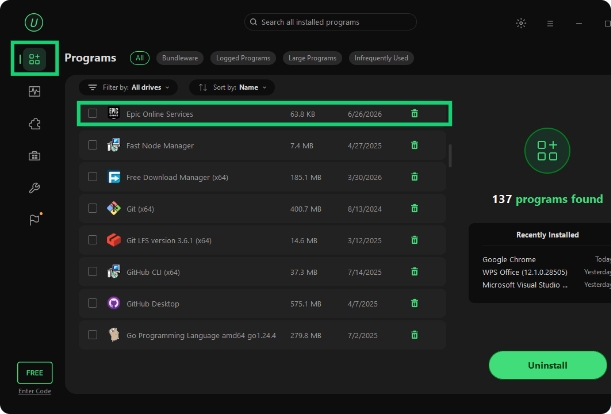
Task: Click the Epic Online Services app icon
Action: click(x=113, y=113)
